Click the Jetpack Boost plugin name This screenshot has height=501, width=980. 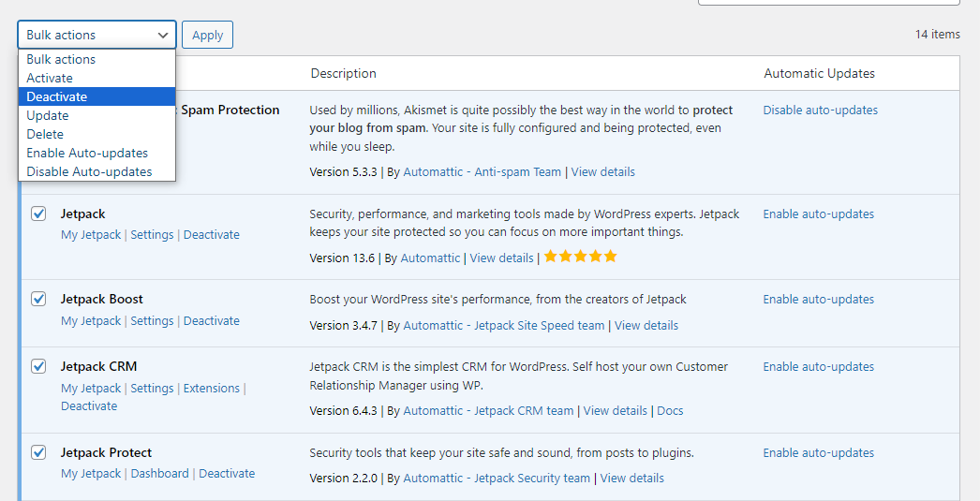coord(102,300)
